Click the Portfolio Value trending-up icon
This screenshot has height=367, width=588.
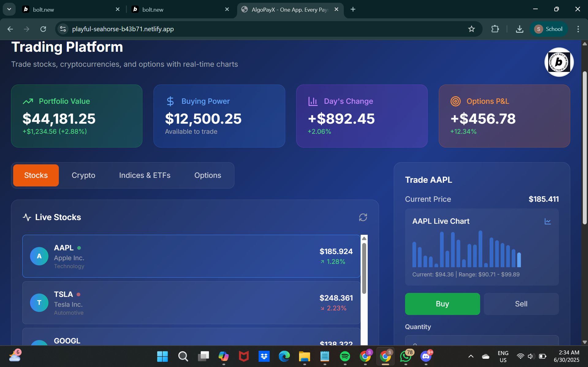pyautogui.click(x=28, y=101)
